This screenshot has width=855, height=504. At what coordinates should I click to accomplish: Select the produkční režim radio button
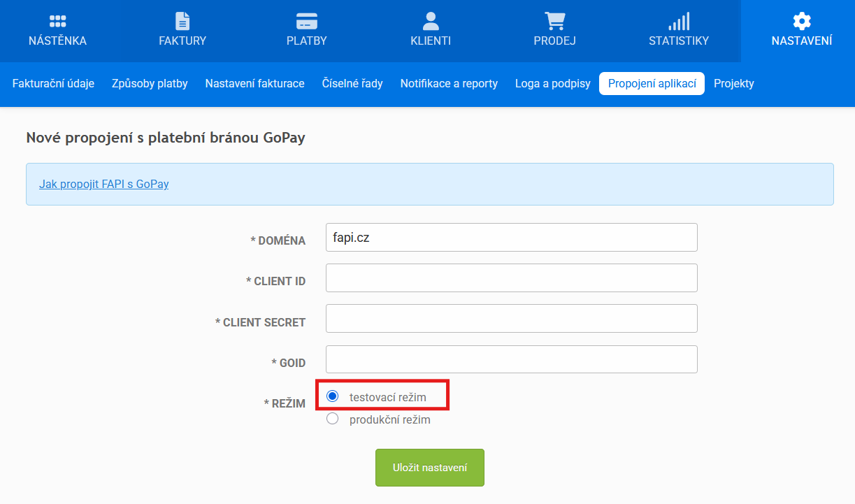[x=333, y=419]
